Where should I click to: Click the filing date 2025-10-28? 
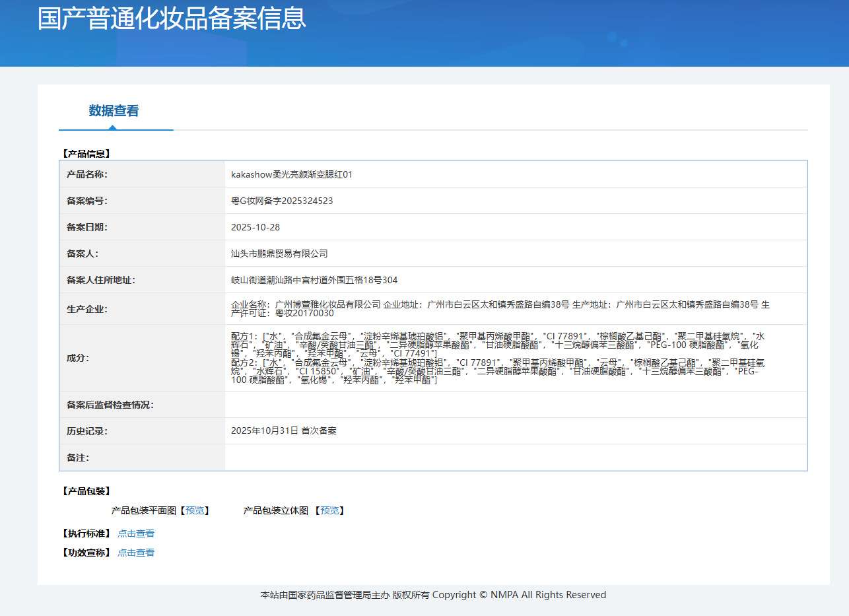255,227
